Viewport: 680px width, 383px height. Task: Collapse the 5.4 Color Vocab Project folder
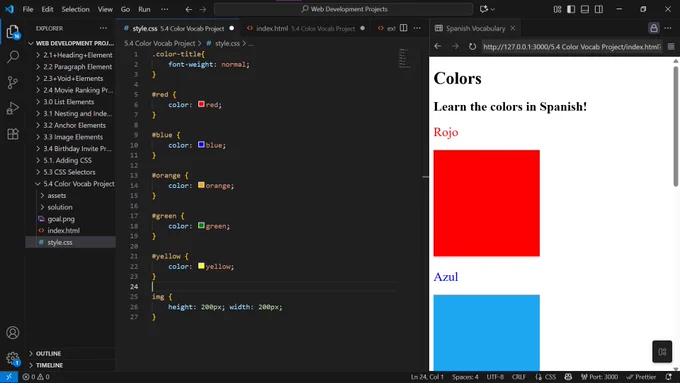[x=79, y=184]
